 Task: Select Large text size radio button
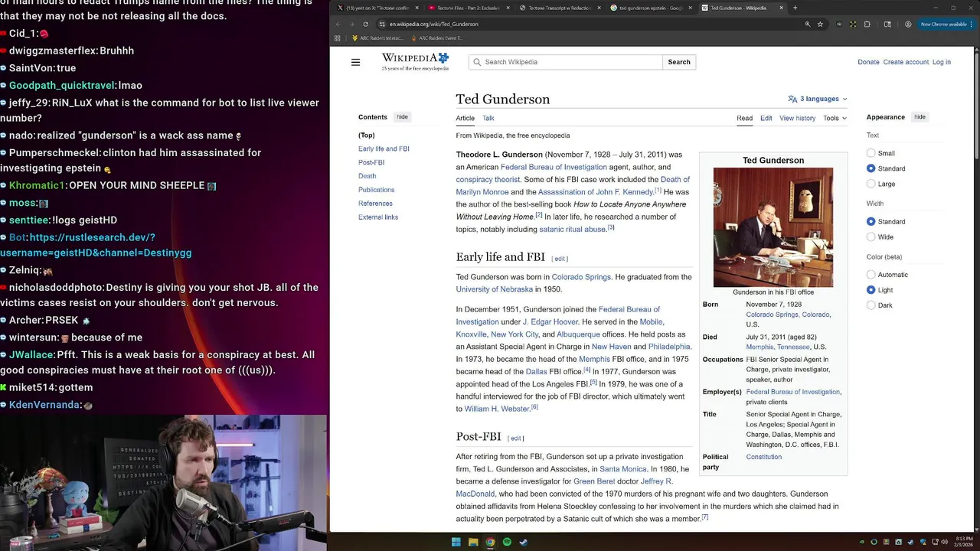click(871, 184)
